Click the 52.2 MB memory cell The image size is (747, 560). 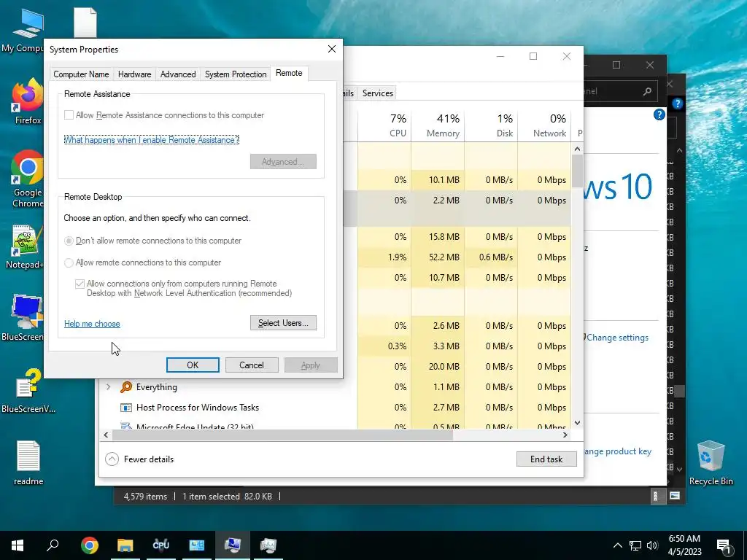[x=438, y=257]
